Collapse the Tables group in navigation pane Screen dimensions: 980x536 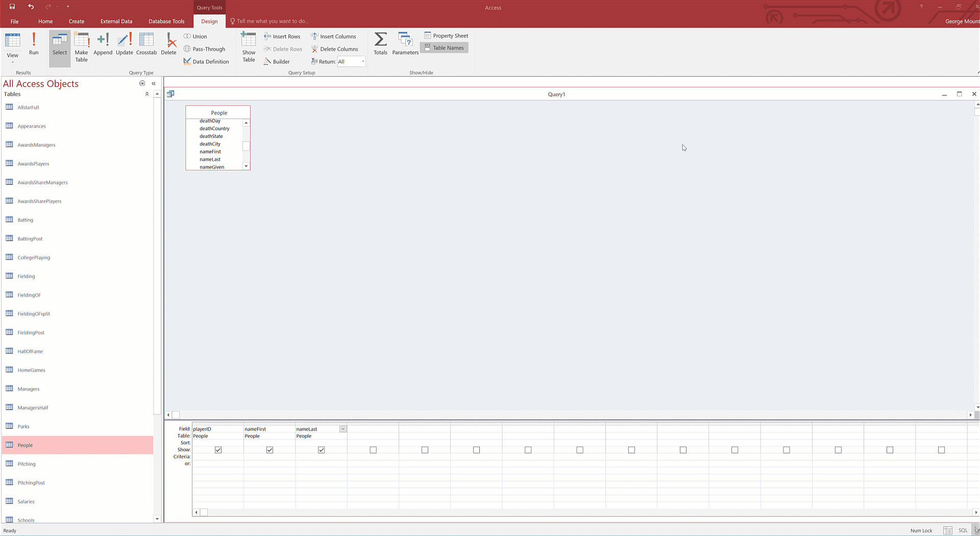pyautogui.click(x=147, y=94)
